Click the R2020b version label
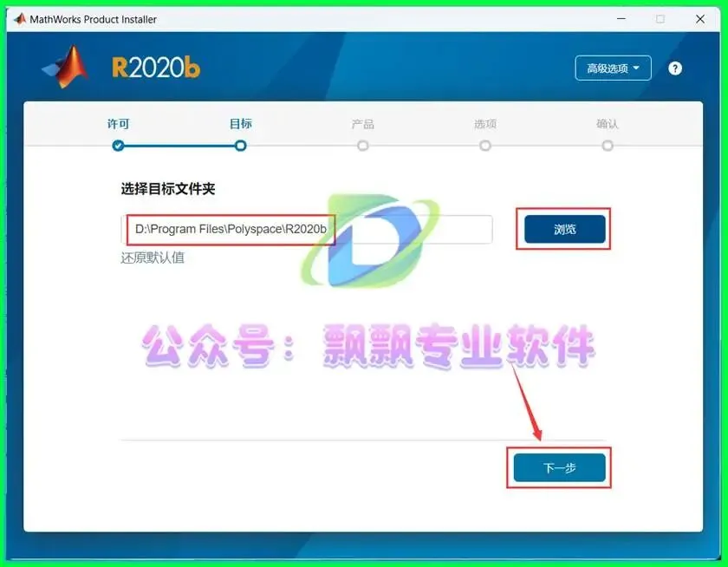Screen dimensions: 728x567 click(x=156, y=68)
